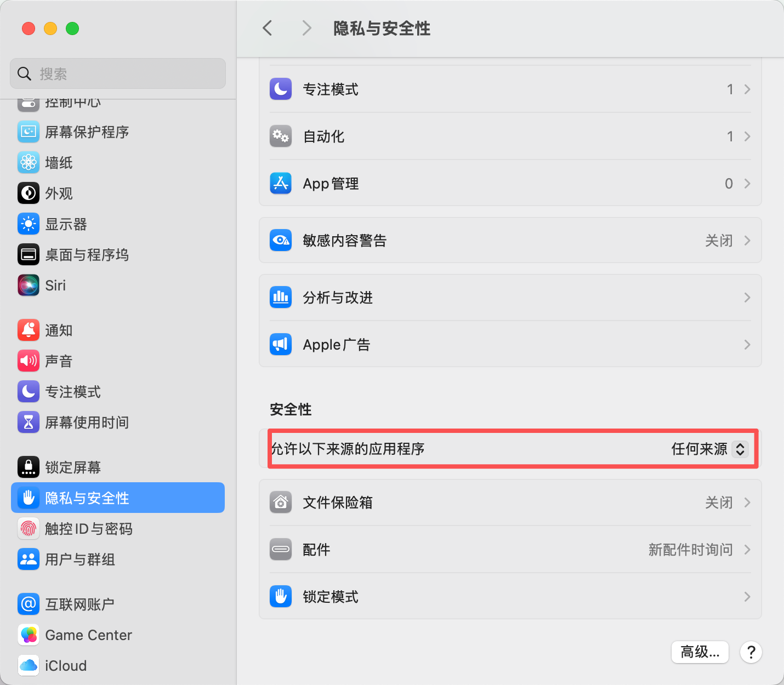Image resolution: width=784 pixels, height=685 pixels.
Task: Select the Game Center icon
Action: [29, 635]
